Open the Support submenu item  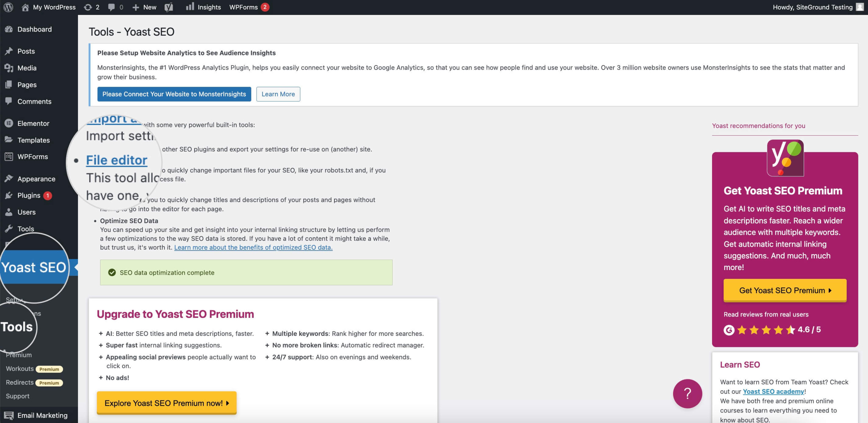click(x=18, y=396)
